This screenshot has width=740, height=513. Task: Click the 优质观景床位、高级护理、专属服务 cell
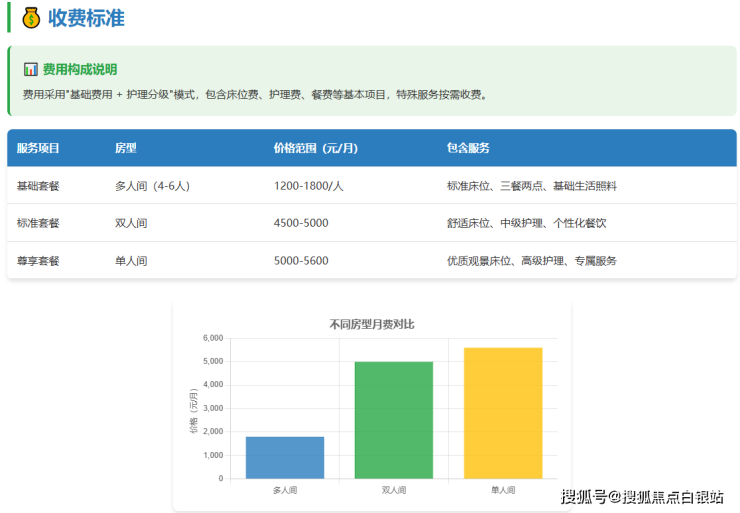[x=531, y=261]
